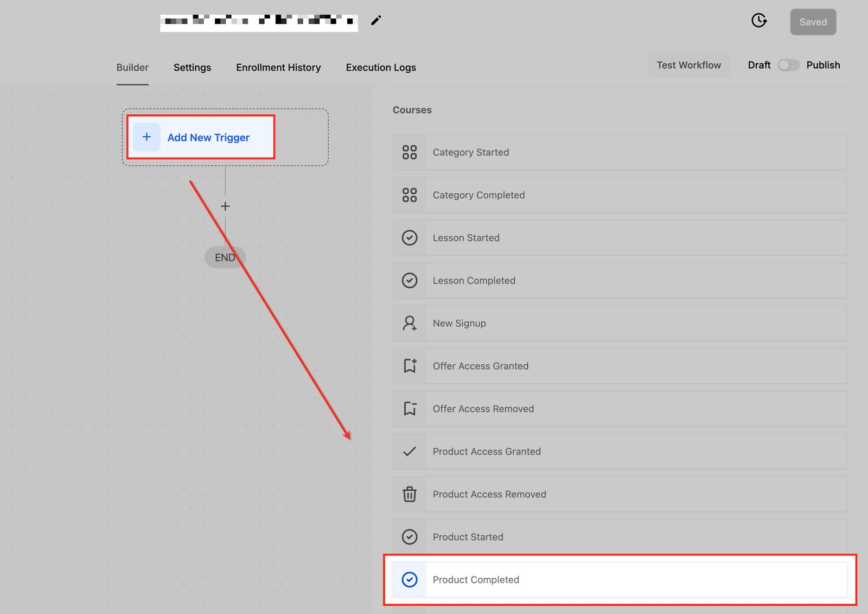Open the Enrollment History tab

(x=278, y=67)
